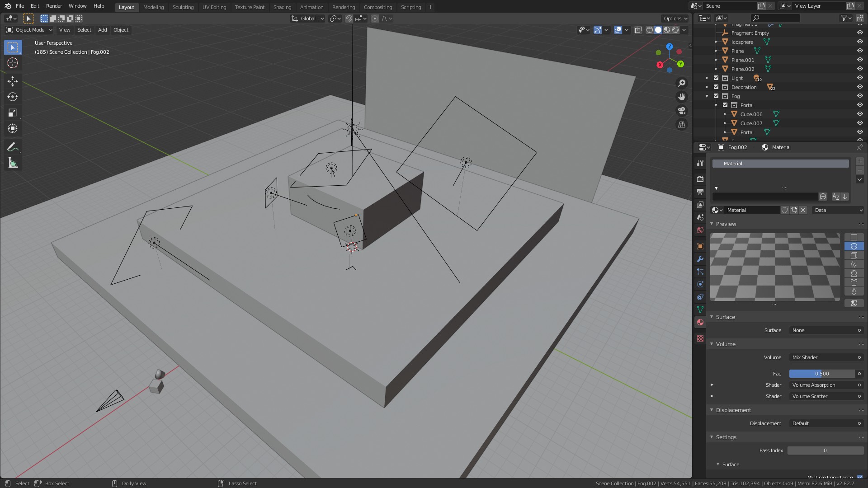Open the Render properties tab
Screen dimensions: 868x488
pos(700,179)
